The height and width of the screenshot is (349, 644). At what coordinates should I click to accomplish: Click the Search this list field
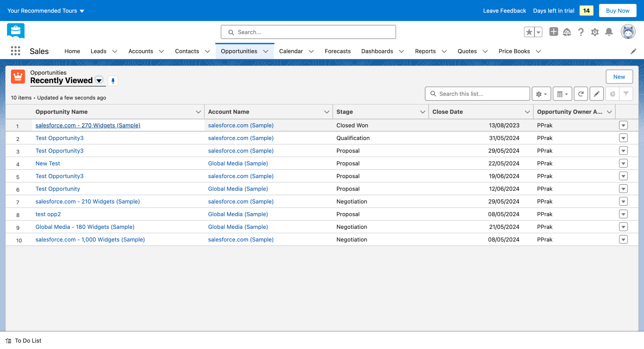(x=477, y=94)
